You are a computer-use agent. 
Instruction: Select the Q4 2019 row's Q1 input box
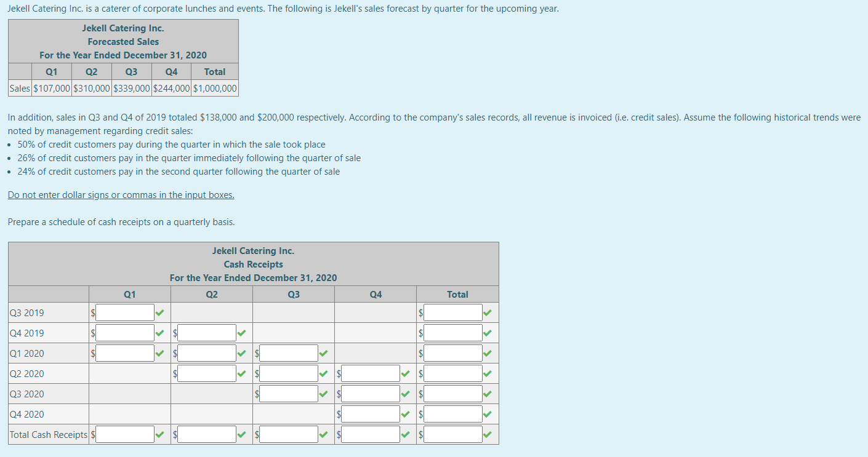(125, 333)
